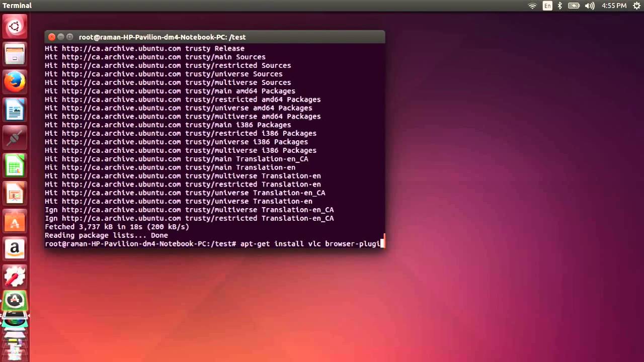The width and height of the screenshot is (644, 362).
Task: Open the Bluetooth indicator menu
Action: click(560, 6)
